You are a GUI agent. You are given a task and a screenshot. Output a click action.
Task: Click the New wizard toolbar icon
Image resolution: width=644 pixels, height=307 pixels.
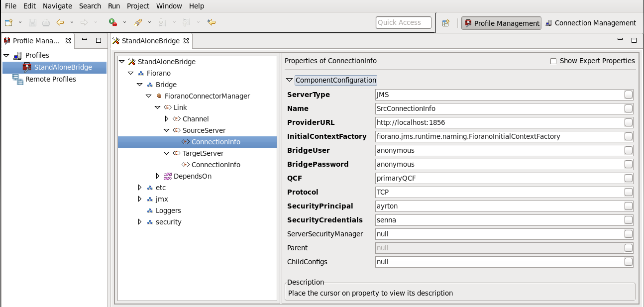8,22
